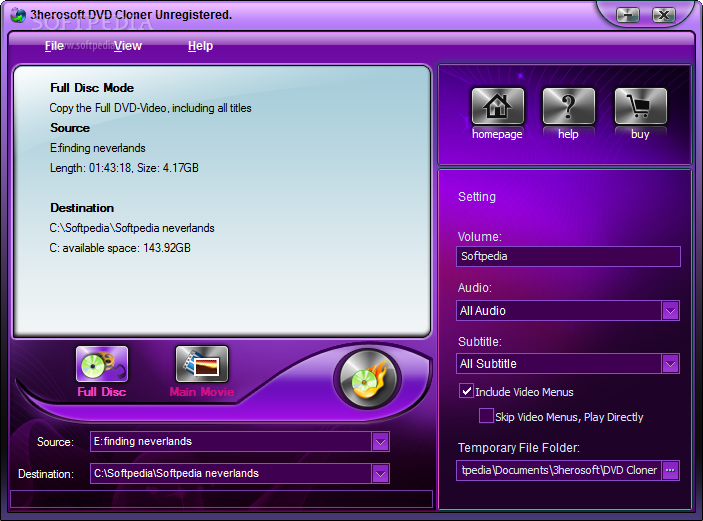The height and width of the screenshot is (521, 703).
Task: Click the buy shopping cart icon
Action: click(x=640, y=106)
